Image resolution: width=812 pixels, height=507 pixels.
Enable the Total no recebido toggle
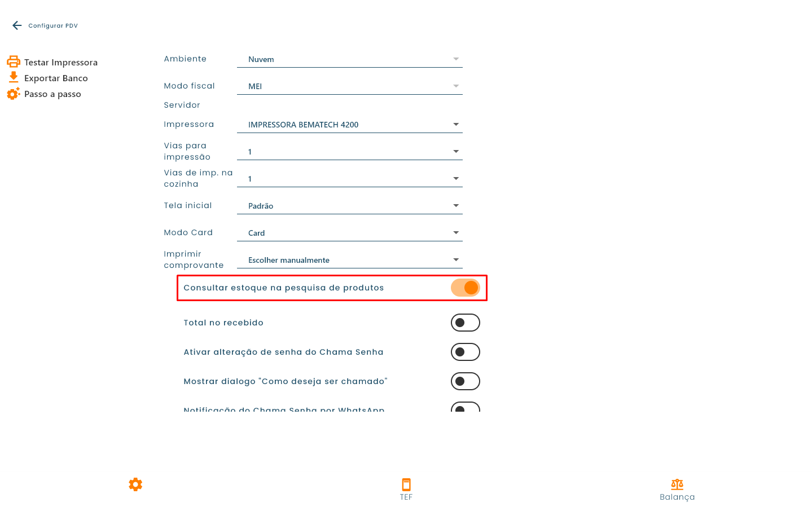pos(466,323)
